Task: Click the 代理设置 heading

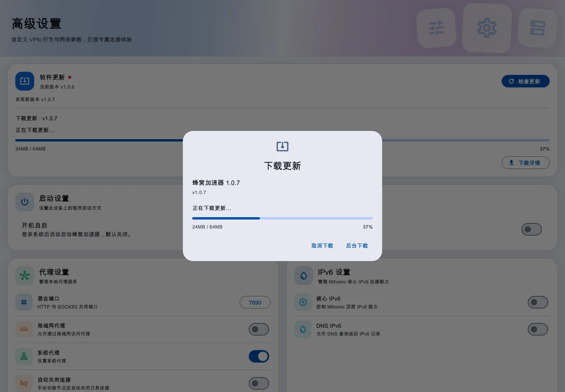Action: [x=54, y=272]
